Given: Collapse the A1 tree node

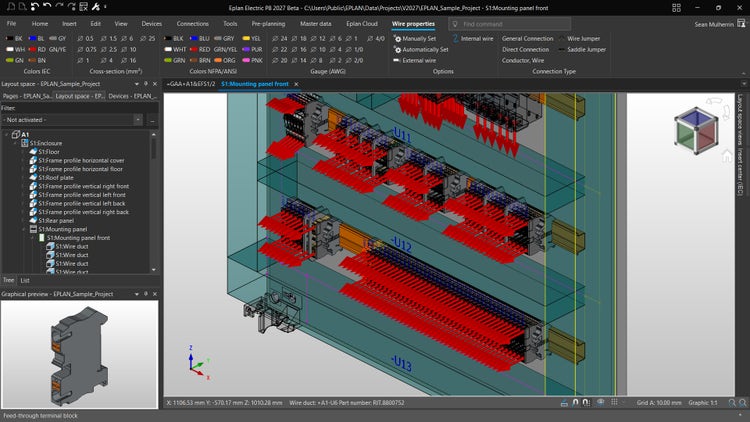Looking at the screenshot, I should coord(6,134).
